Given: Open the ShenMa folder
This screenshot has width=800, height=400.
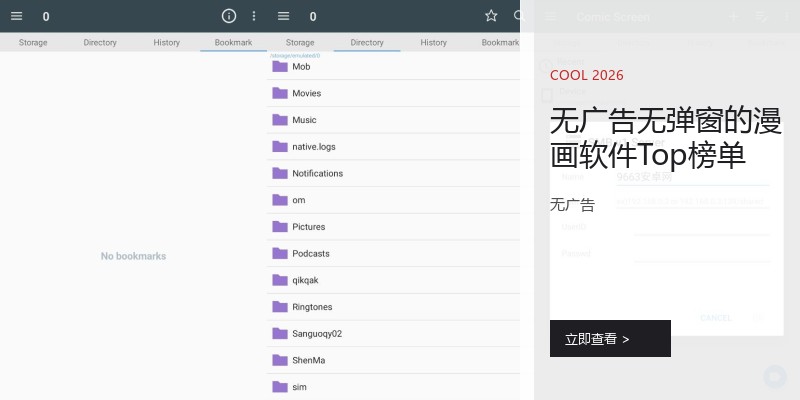Looking at the screenshot, I should [x=393, y=360].
